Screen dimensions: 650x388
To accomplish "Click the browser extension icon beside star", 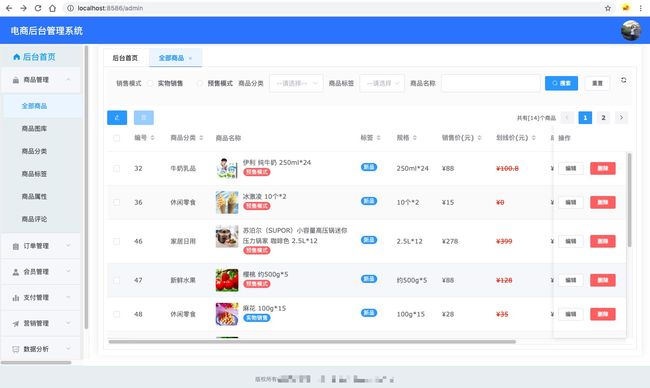I will pos(626,8).
